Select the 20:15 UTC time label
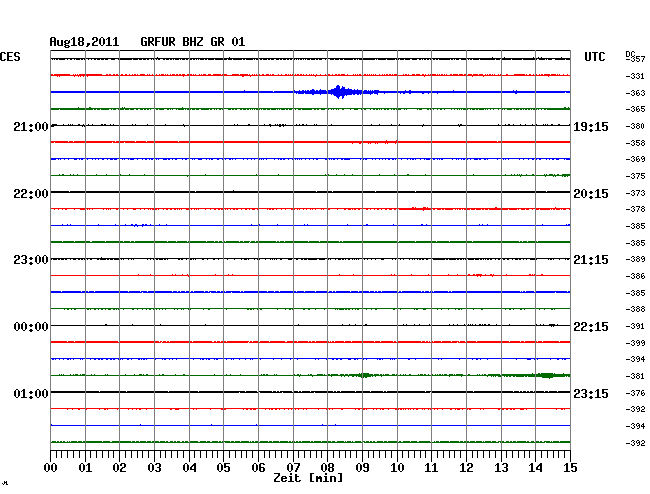This screenshot has width=650, height=494. click(x=591, y=194)
